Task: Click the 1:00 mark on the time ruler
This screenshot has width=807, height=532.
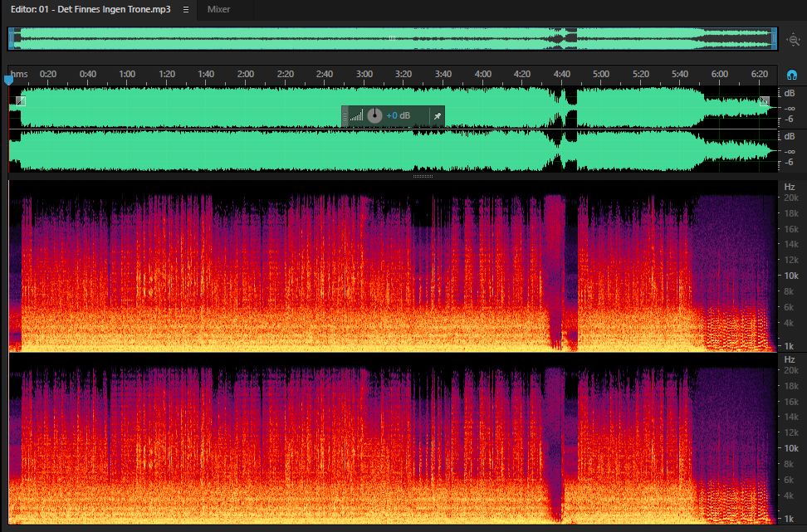Action: tap(127, 74)
